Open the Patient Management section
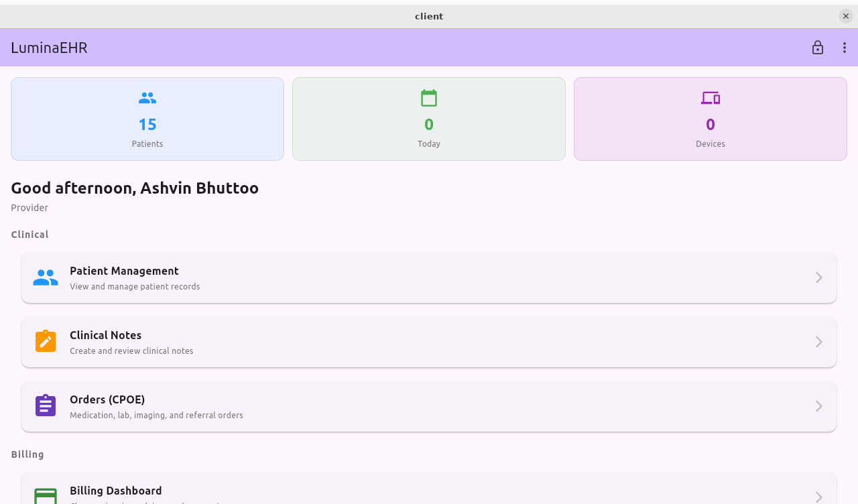Viewport: 858px width, 504px height. pos(429,277)
